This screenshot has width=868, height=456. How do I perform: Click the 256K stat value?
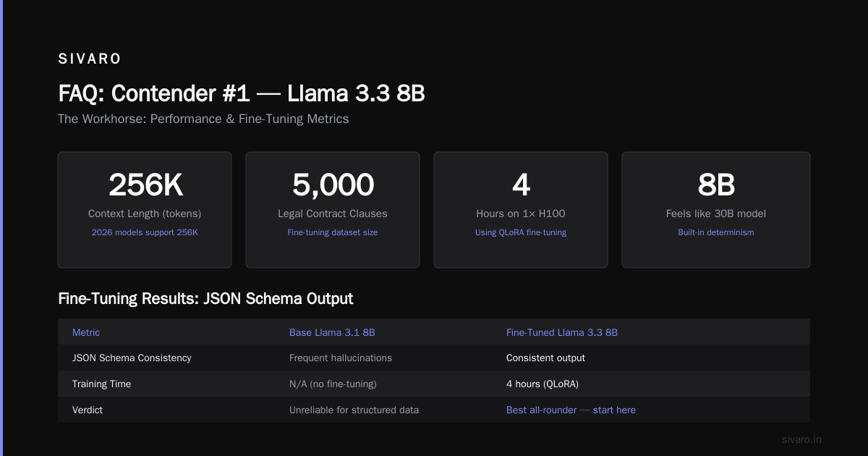click(145, 185)
